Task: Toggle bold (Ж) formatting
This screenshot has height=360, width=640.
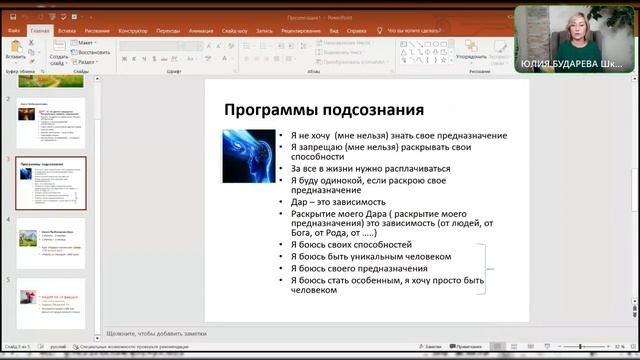Action: pyautogui.click(x=124, y=59)
